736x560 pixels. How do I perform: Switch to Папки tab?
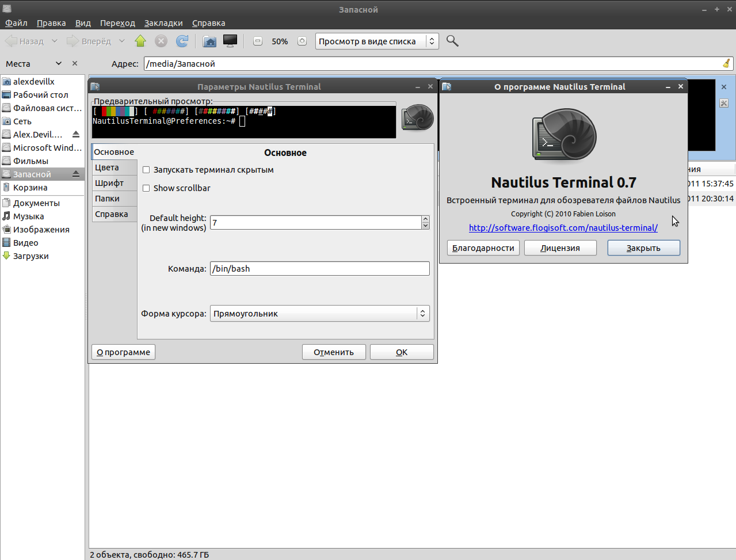click(x=114, y=199)
